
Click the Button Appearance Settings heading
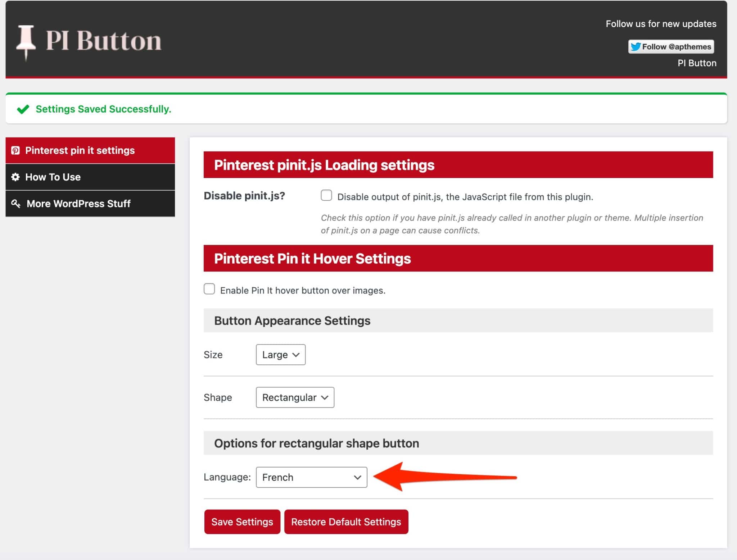(292, 320)
